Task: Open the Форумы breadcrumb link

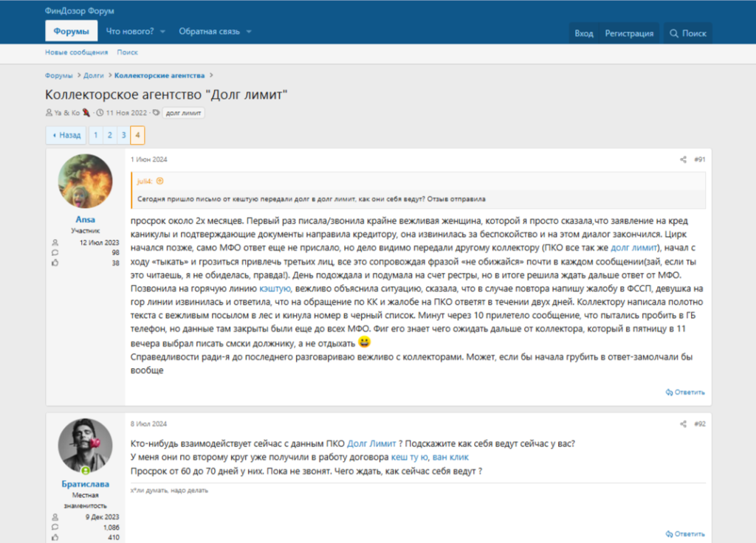Action: point(59,76)
